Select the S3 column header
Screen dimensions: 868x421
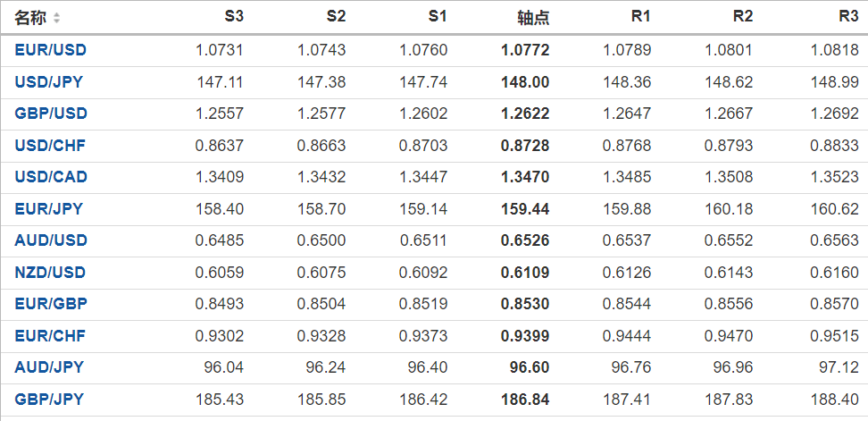tap(233, 17)
